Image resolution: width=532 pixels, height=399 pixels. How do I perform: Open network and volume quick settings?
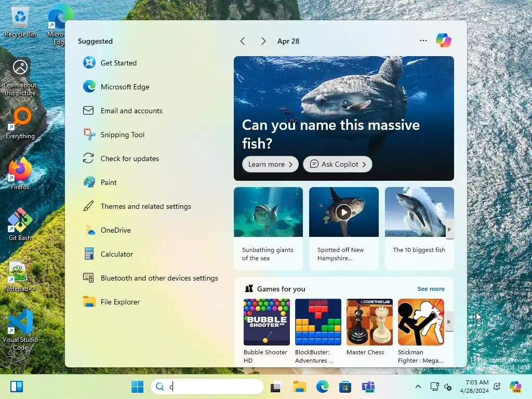tap(441, 387)
